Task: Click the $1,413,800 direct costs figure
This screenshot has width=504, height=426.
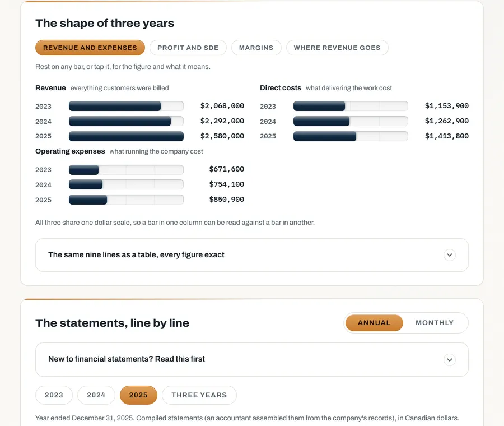Action: (446, 136)
